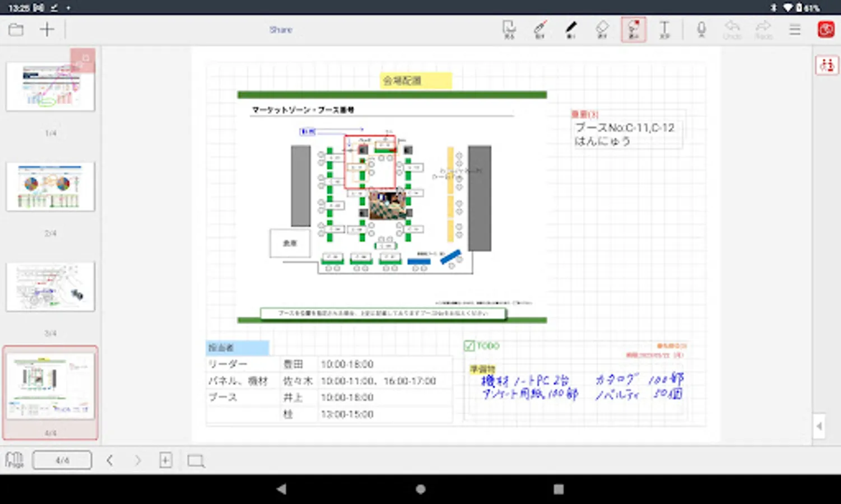Image resolution: width=841 pixels, height=504 pixels.
Task: Toggle the Page list icon
Action: tap(15, 460)
